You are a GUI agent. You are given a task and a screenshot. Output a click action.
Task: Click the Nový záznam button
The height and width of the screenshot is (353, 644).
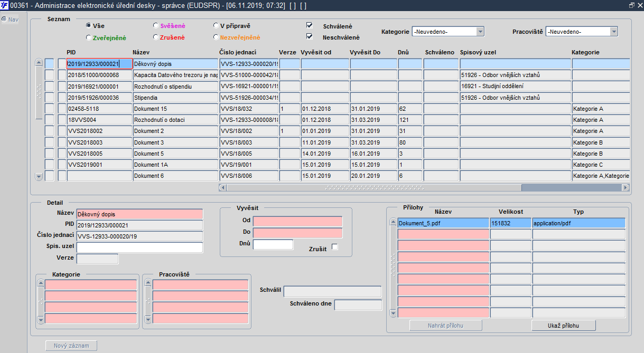pyautogui.click(x=71, y=346)
